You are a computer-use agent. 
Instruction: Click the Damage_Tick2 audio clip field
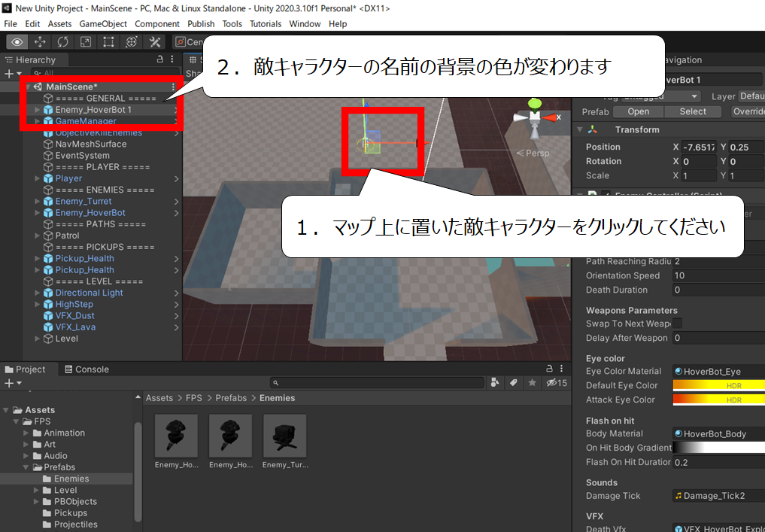coord(718,496)
